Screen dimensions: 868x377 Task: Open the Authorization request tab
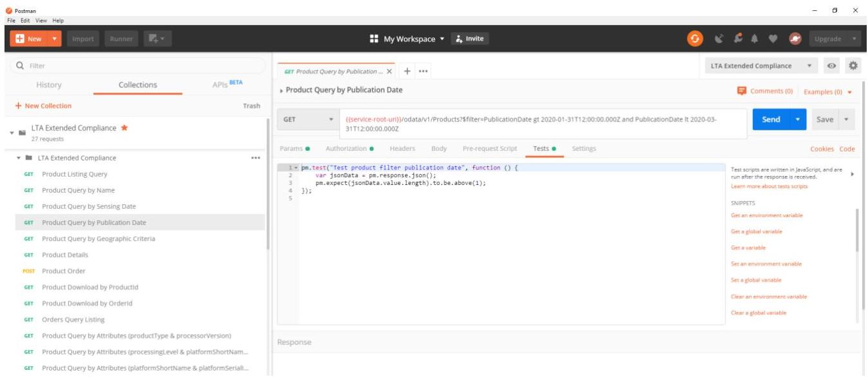click(350, 148)
